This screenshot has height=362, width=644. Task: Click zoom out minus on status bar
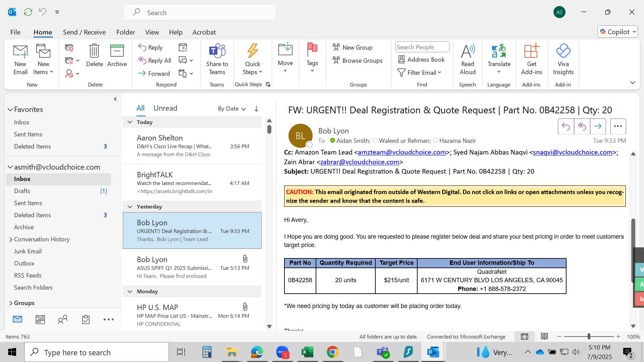(559, 337)
